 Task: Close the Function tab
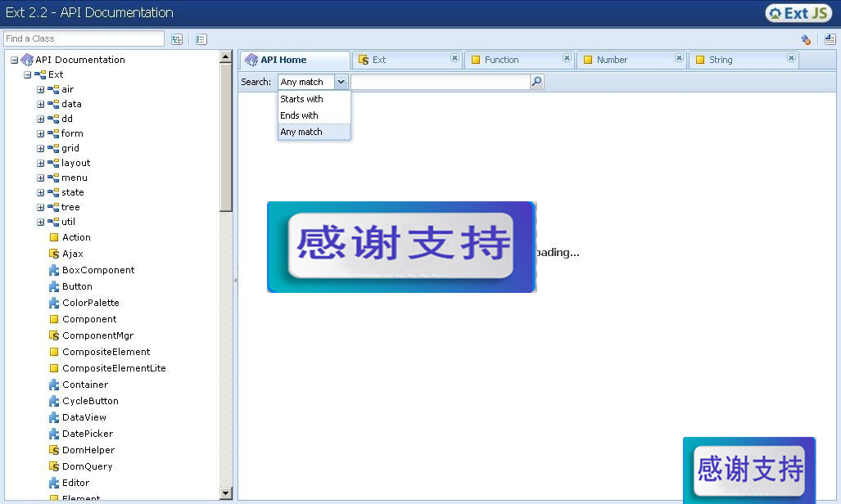point(567,58)
